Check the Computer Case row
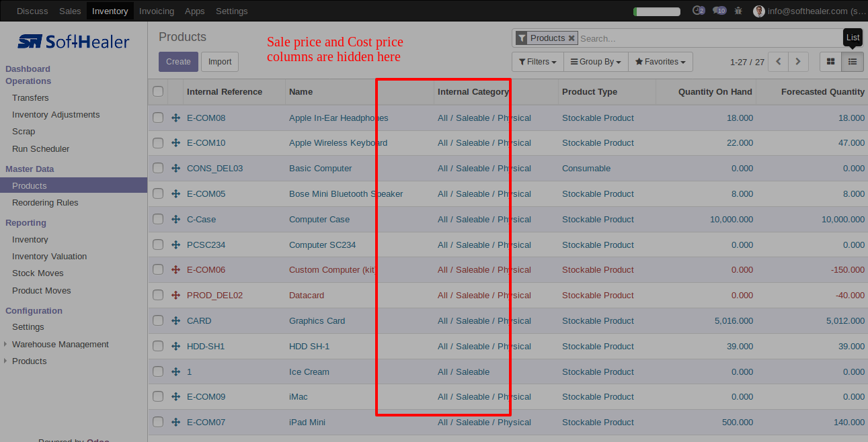The image size is (868, 442). [x=158, y=219]
